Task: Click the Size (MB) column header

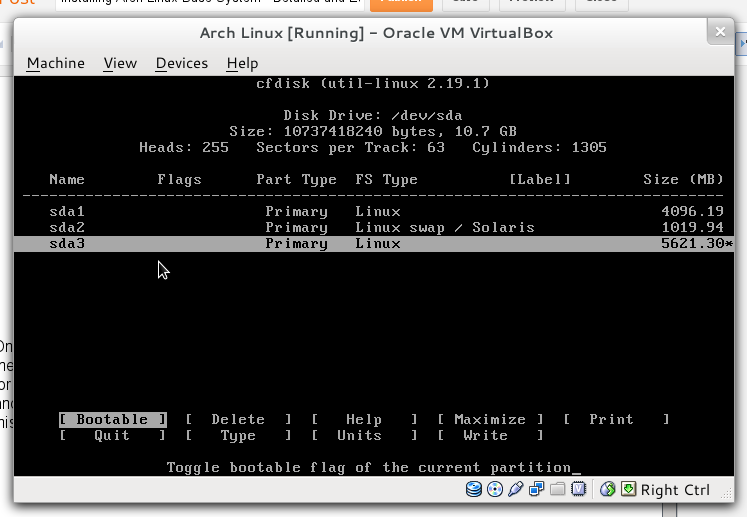Action: click(x=683, y=179)
